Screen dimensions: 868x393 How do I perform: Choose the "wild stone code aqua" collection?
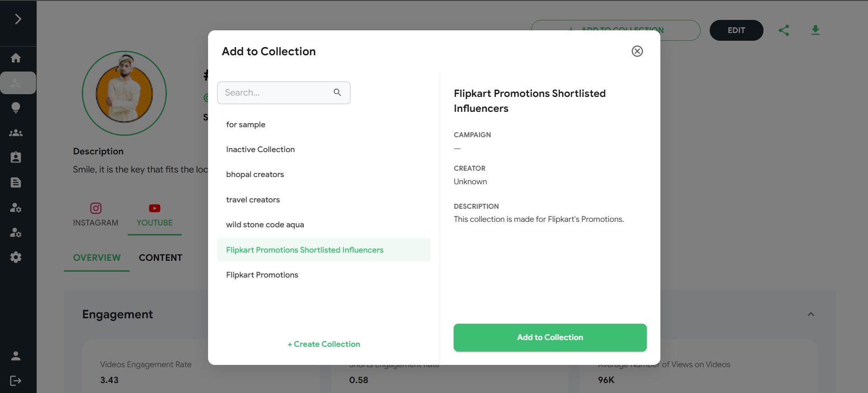point(265,225)
